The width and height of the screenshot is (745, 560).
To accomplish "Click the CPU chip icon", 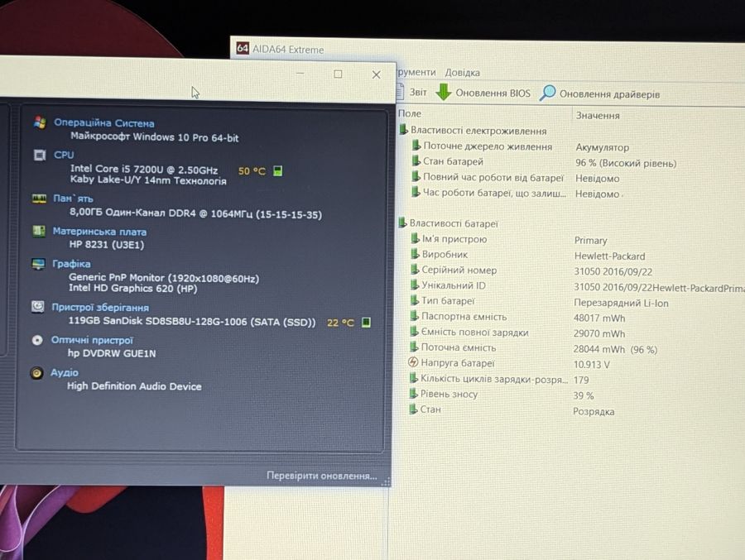I will coord(40,155).
